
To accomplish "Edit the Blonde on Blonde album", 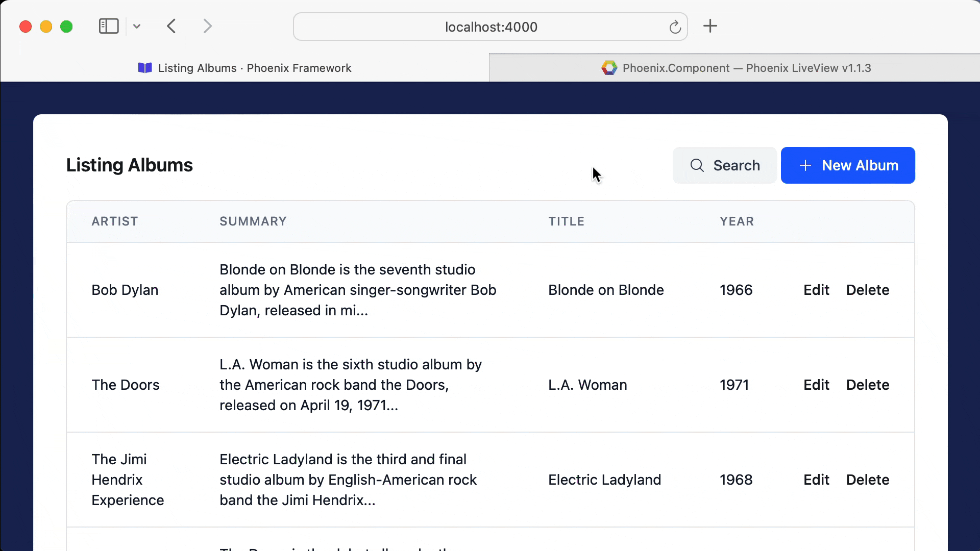I will [x=816, y=290].
